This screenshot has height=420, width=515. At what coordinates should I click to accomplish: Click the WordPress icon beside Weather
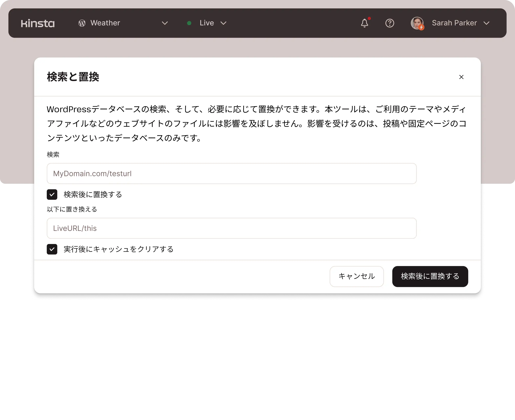82,23
